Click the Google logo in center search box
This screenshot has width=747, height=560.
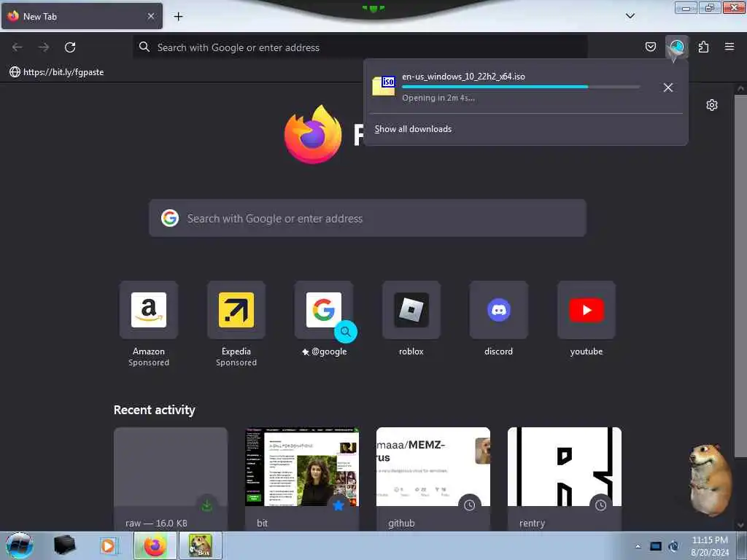click(169, 218)
